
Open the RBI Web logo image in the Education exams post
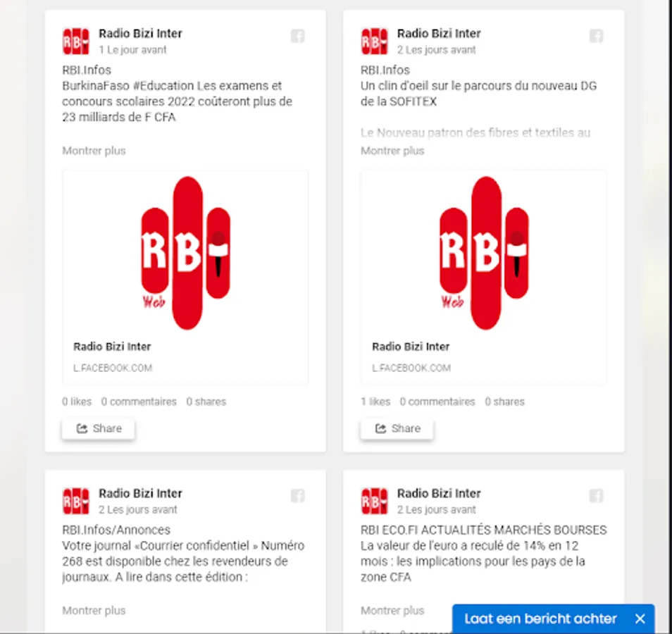tap(185, 253)
